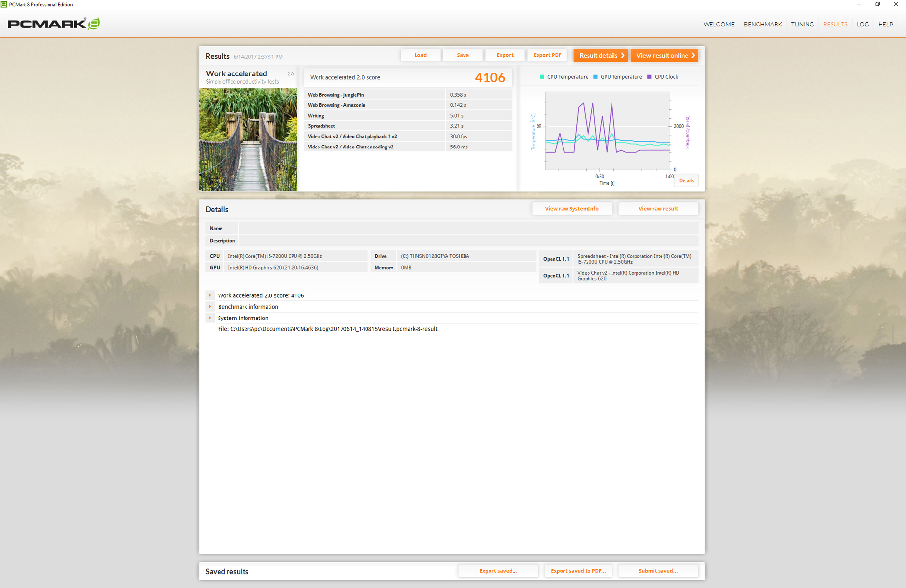This screenshot has width=906, height=588.
Task: Save the current result
Action: 463,55
